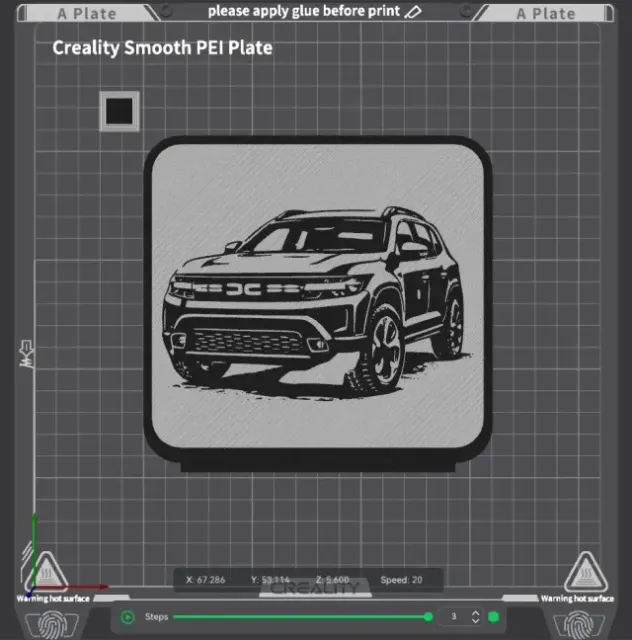Click the steps number field showing 3

click(x=454, y=616)
